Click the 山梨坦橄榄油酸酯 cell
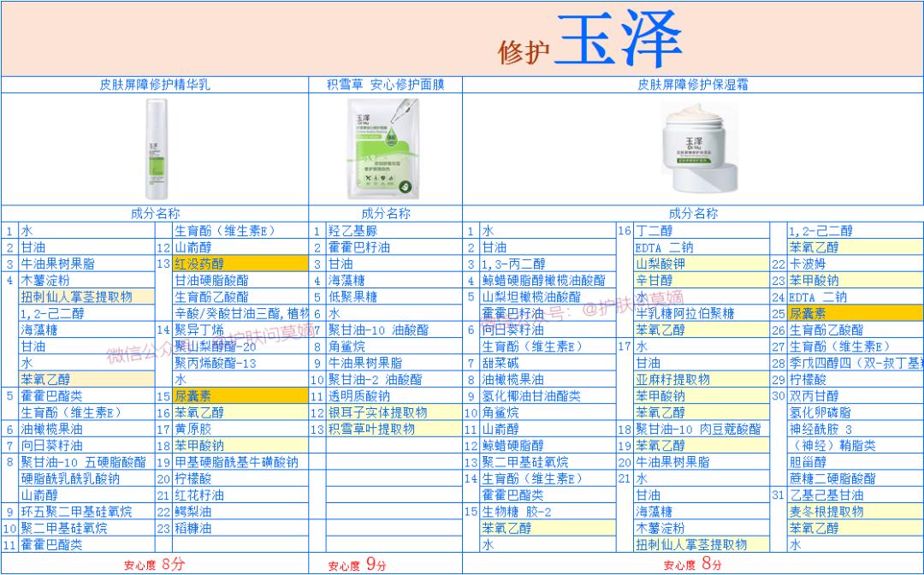 tap(548, 296)
